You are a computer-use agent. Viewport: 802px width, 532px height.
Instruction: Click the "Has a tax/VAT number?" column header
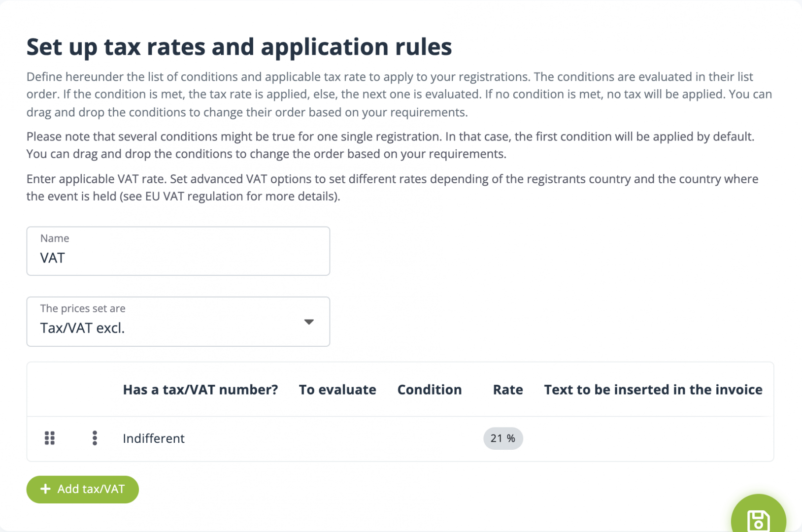(x=200, y=390)
